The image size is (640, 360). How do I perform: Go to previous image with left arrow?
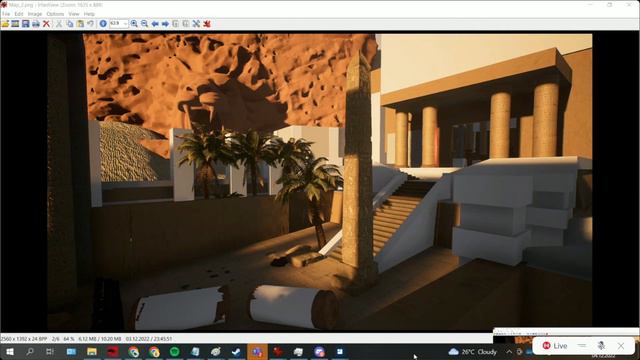click(155, 24)
